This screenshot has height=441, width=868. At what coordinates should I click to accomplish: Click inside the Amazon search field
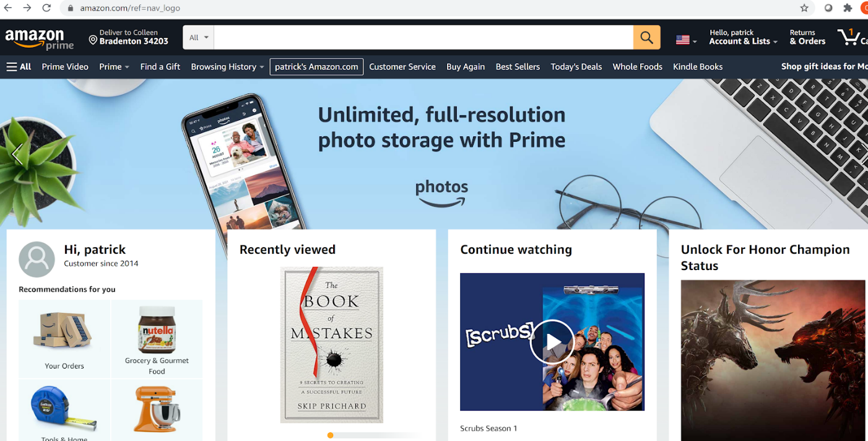(x=423, y=38)
